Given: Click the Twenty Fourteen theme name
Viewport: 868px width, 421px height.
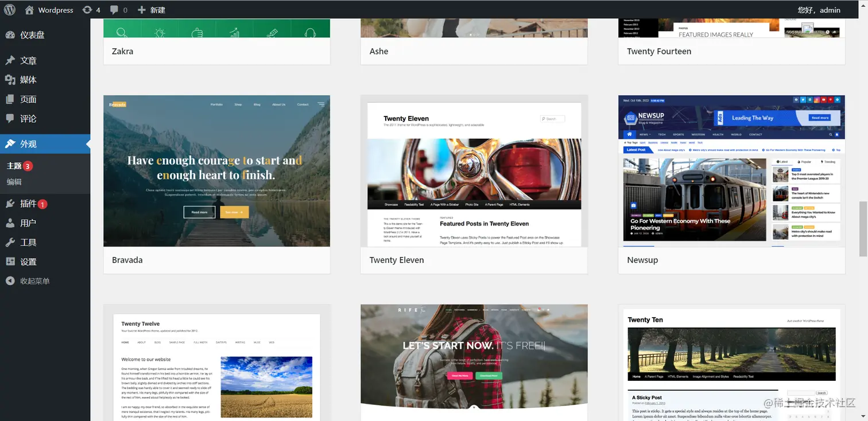Looking at the screenshot, I should click(659, 51).
